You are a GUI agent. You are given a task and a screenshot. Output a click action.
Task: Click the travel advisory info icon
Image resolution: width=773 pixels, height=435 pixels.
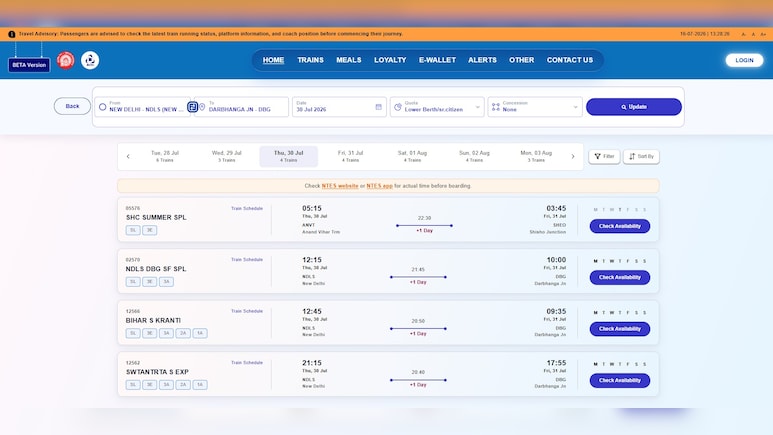(x=11, y=34)
